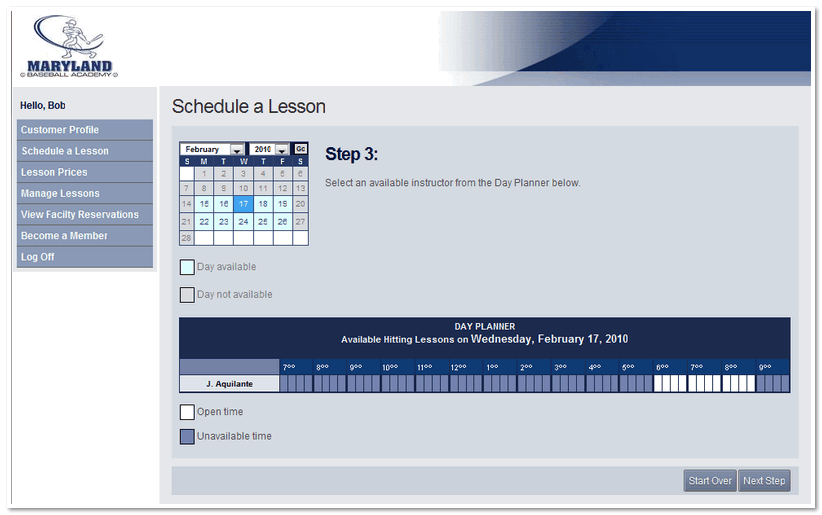Click instructor J. Aquilante in planner
822x515 pixels.
[229, 384]
